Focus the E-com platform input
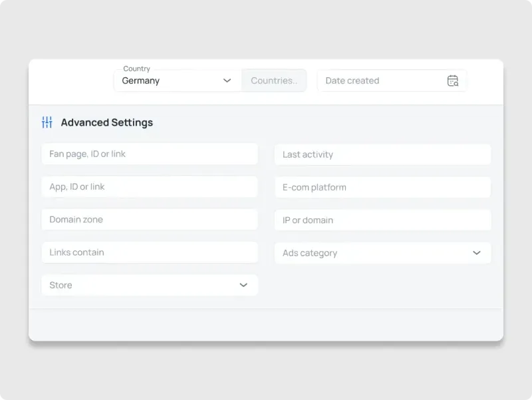Screen dimensions: 532x400 [x=382, y=188]
